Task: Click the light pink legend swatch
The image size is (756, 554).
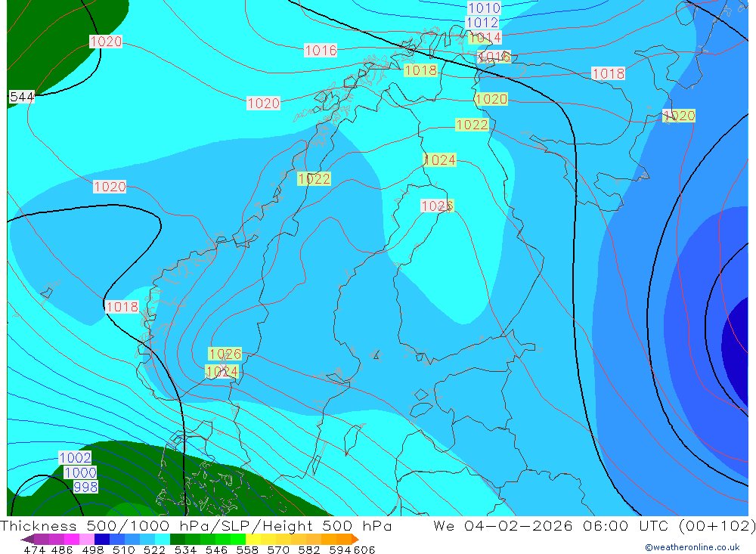Action: 87,539
